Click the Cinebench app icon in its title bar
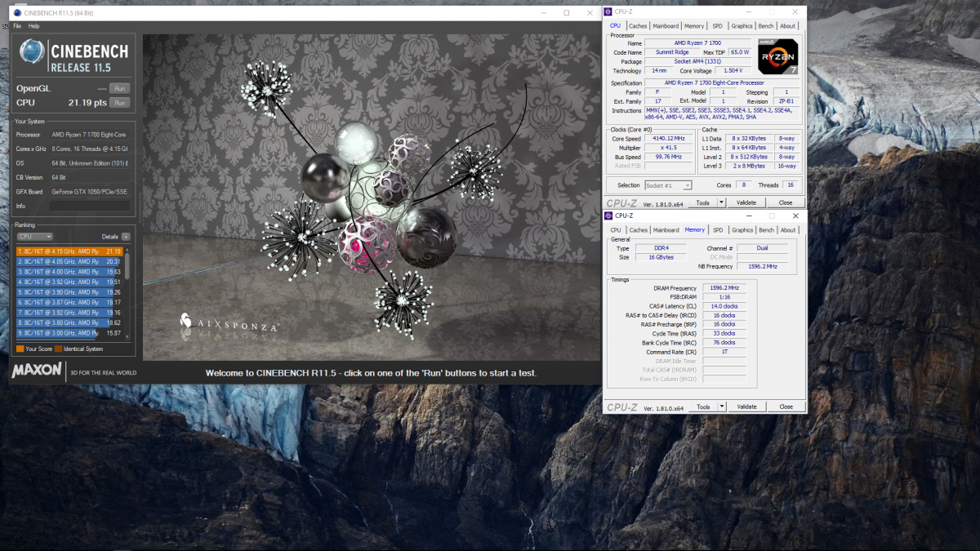 [17, 13]
